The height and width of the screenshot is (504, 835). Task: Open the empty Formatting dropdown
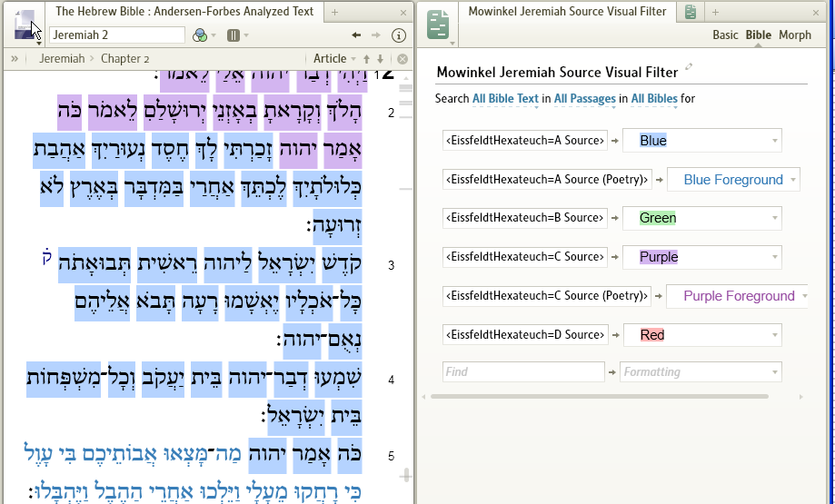tap(701, 371)
